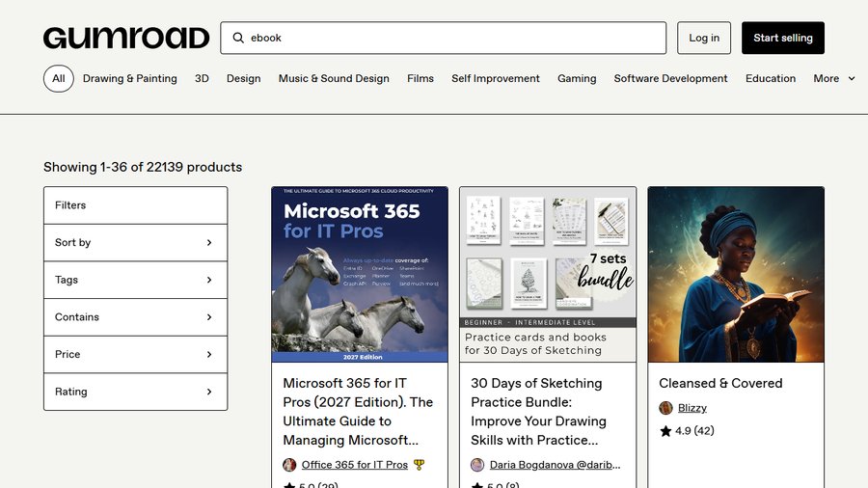The height and width of the screenshot is (488, 868).
Task: Open the Drawing & Painting category
Action: (130, 78)
